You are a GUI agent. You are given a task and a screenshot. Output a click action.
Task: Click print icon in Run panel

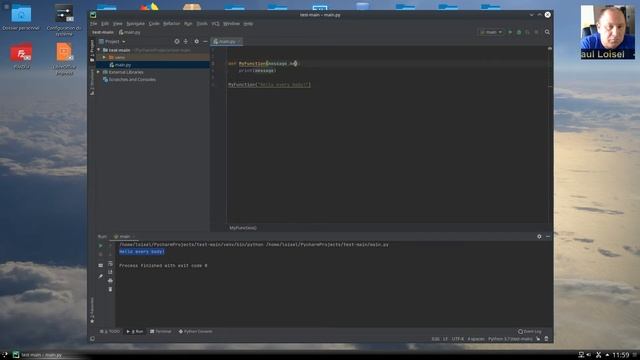[110, 281]
